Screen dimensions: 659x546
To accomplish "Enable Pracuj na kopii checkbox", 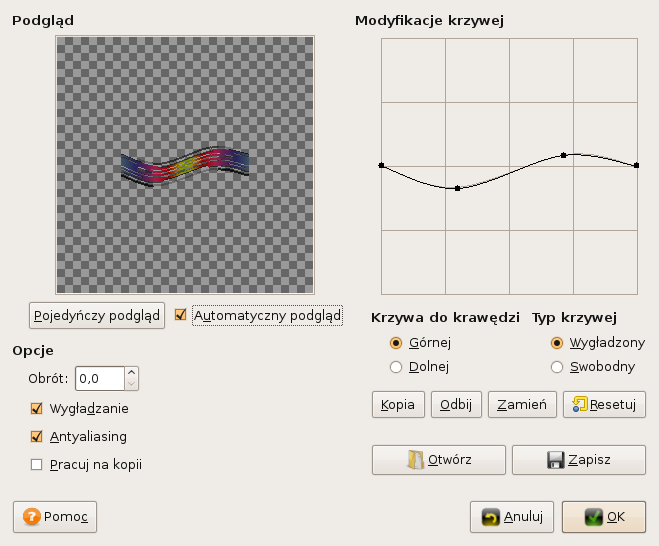I will pyautogui.click(x=38, y=464).
